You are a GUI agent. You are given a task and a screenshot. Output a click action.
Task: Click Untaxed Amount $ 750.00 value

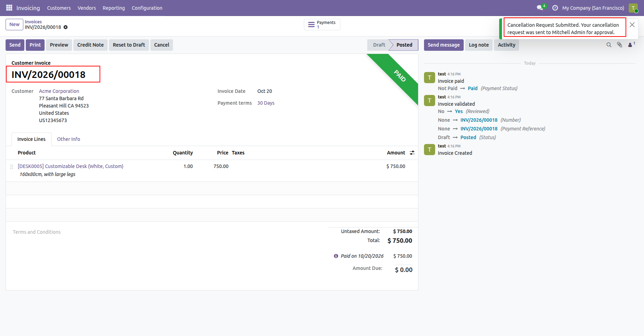pyautogui.click(x=403, y=231)
